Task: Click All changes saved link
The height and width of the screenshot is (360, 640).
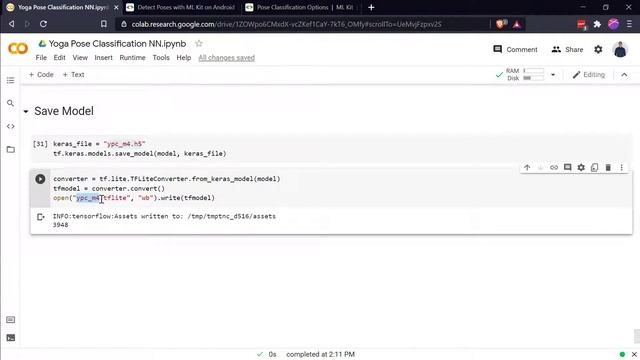Action: pos(227,58)
